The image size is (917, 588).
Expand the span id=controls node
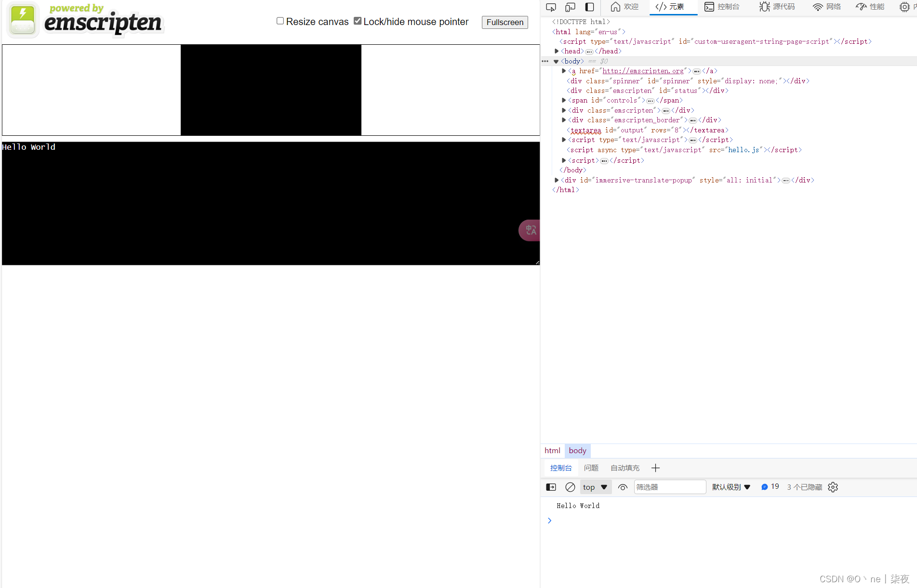pyautogui.click(x=564, y=100)
